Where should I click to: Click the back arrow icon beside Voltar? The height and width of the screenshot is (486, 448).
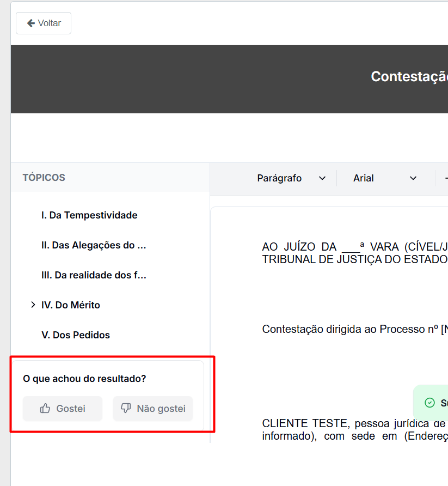tap(30, 23)
